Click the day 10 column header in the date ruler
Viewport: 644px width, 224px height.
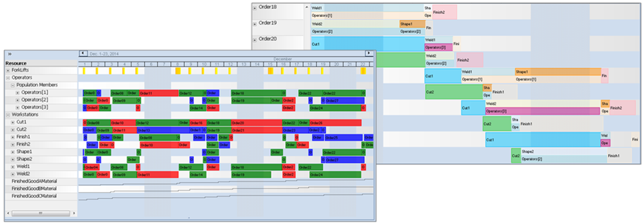(x=204, y=64)
